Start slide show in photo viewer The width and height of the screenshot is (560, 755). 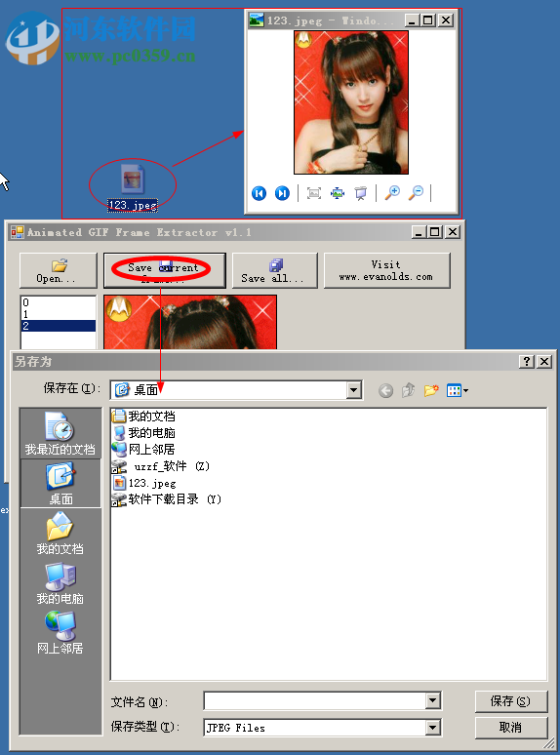point(361,193)
